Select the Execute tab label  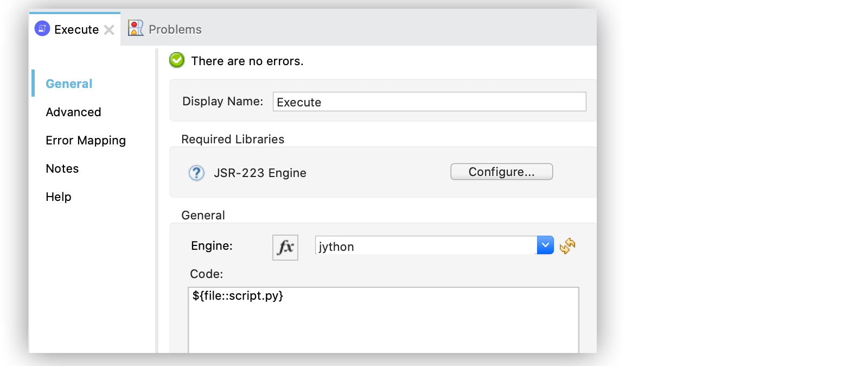point(76,29)
